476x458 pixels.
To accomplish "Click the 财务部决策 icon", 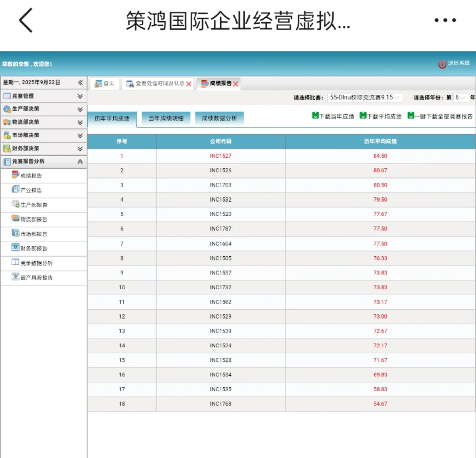I will (7, 148).
